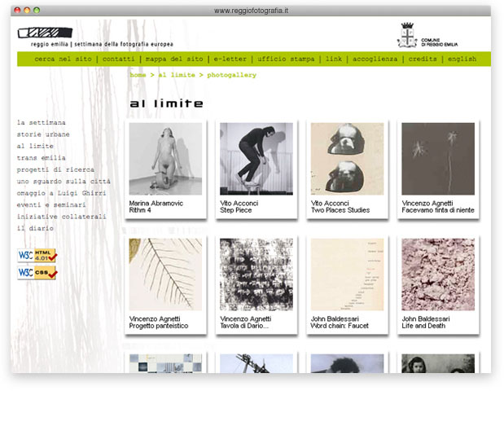Click the red close window button
This screenshot has width=504, height=426.
tap(17, 11)
